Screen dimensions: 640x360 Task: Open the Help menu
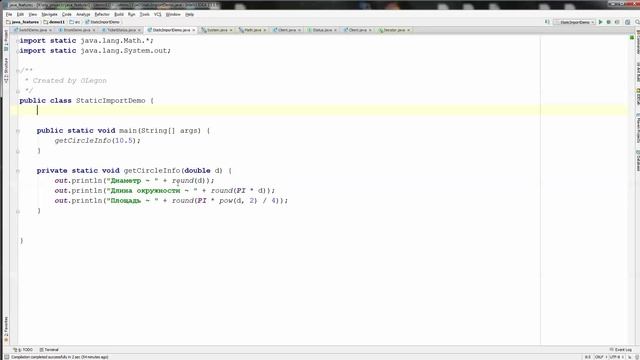click(189, 14)
